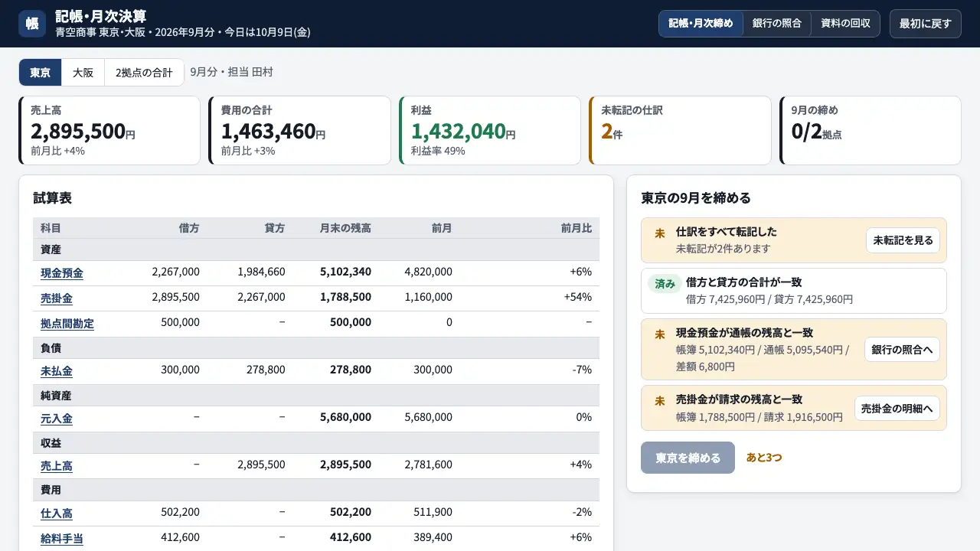
Task: Click the 未転記を見る button
Action: coord(903,240)
